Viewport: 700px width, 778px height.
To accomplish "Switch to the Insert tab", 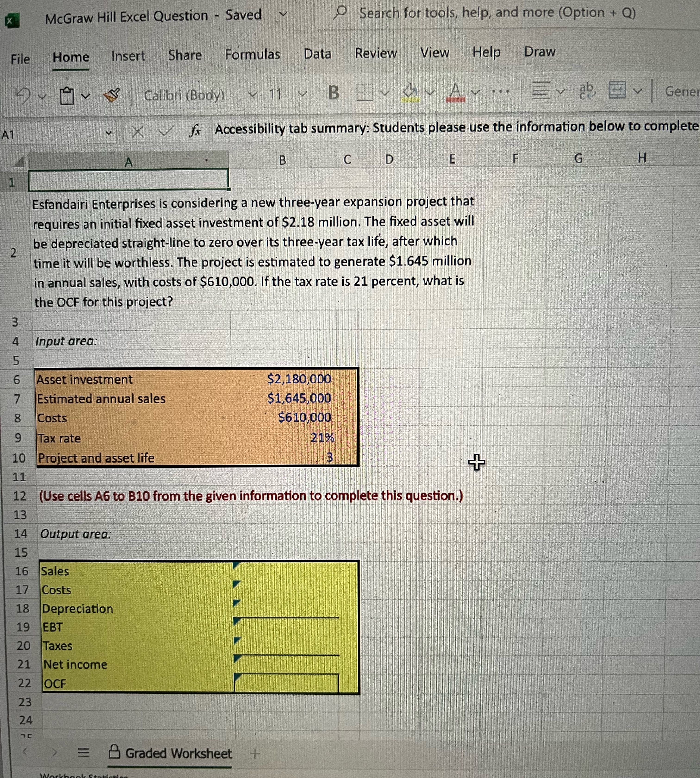I will coord(128,56).
